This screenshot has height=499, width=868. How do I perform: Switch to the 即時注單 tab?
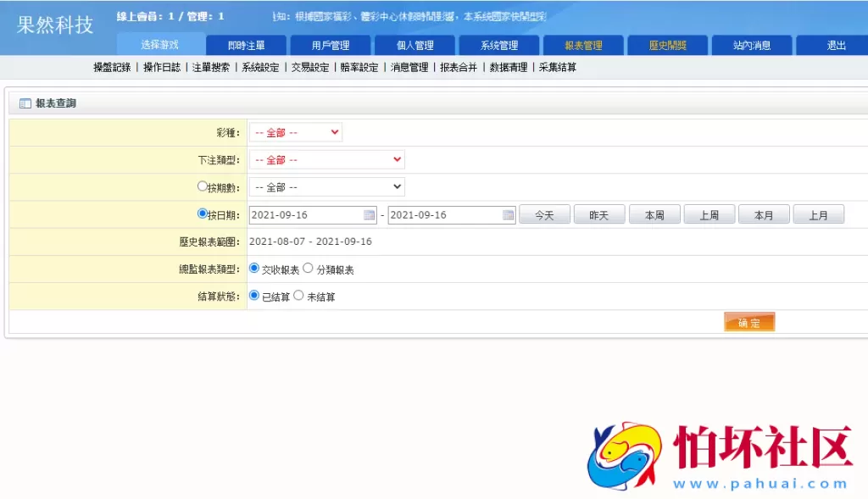pos(245,46)
